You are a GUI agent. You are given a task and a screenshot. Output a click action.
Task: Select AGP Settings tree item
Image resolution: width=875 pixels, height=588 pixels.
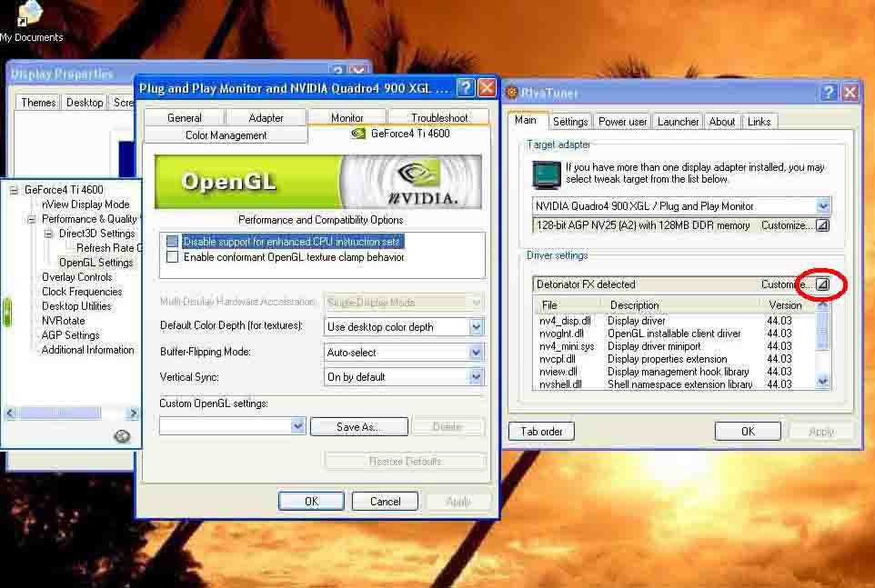coord(70,335)
